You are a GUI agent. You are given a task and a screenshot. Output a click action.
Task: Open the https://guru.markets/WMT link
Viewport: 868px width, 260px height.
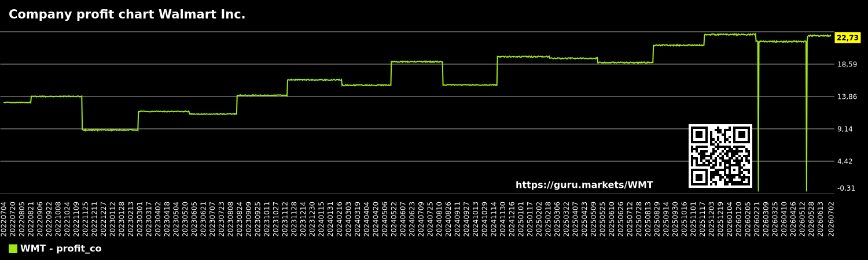point(584,185)
